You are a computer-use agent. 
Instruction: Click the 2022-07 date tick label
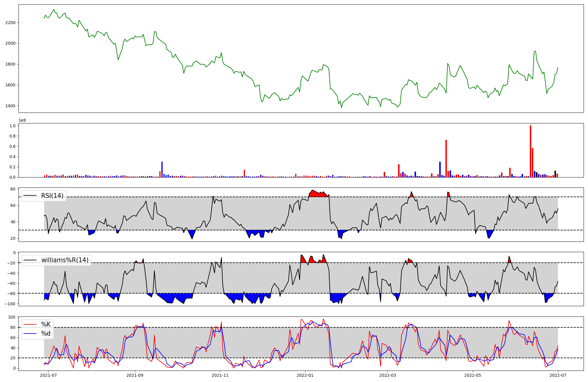click(558, 375)
